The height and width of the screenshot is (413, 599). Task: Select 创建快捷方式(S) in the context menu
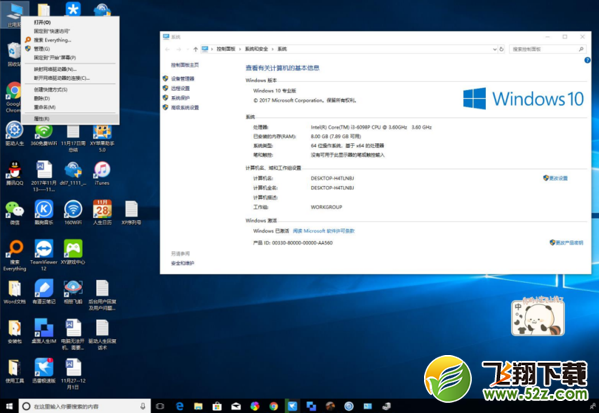click(x=50, y=89)
